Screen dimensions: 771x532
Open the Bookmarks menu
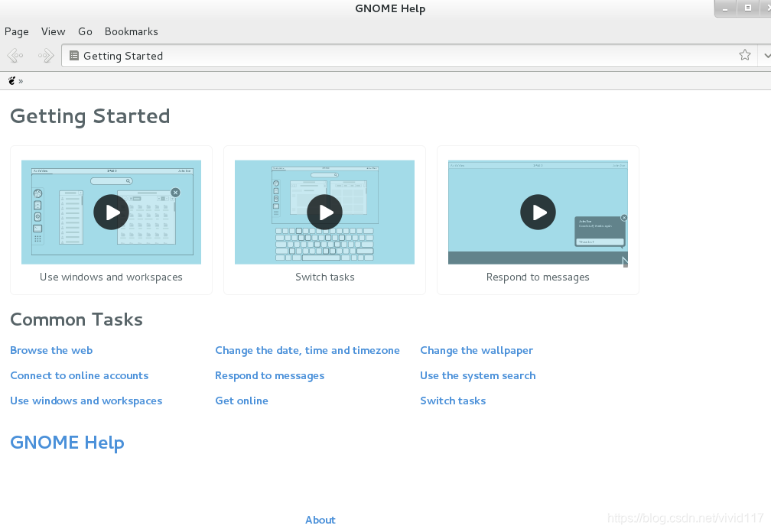[x=132, y=31]
